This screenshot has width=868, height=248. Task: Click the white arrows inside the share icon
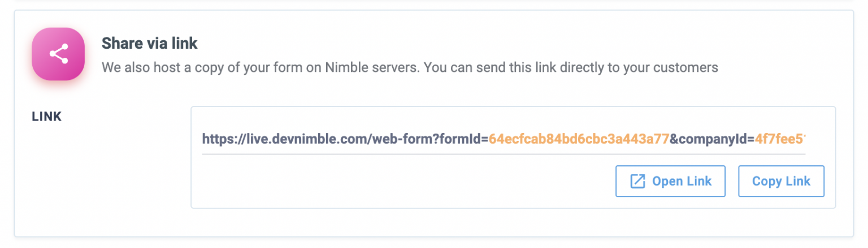point(58,54)
